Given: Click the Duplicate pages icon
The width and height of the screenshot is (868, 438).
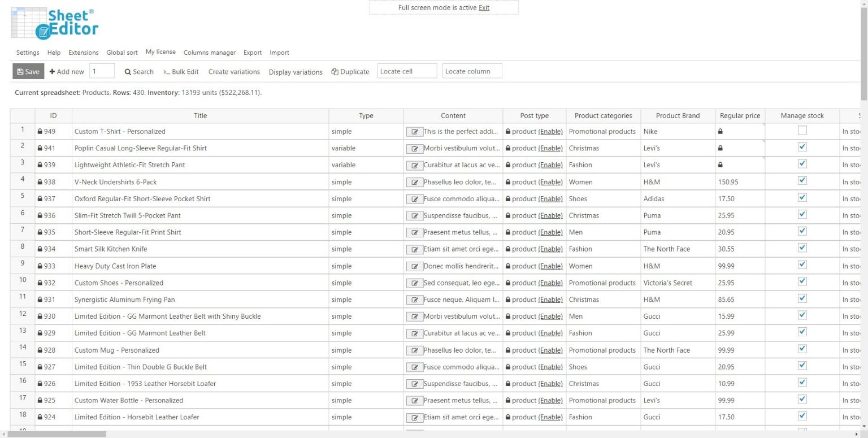Looking at the screenshot, I should click(336, 71).
